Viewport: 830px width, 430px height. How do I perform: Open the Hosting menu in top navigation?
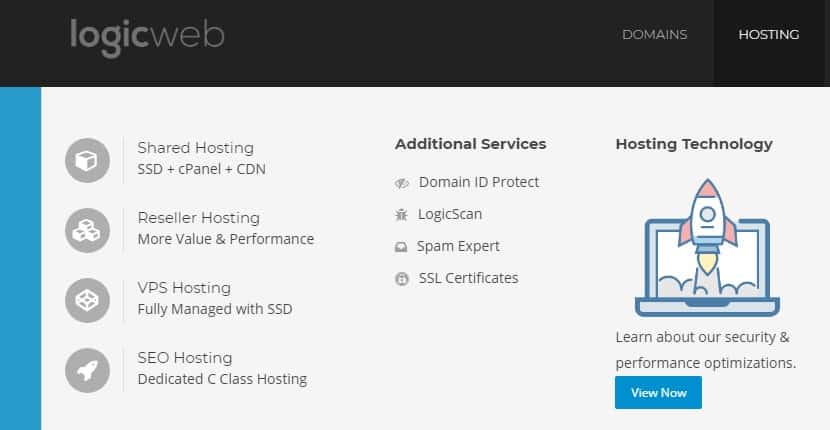tap(769, 34)
